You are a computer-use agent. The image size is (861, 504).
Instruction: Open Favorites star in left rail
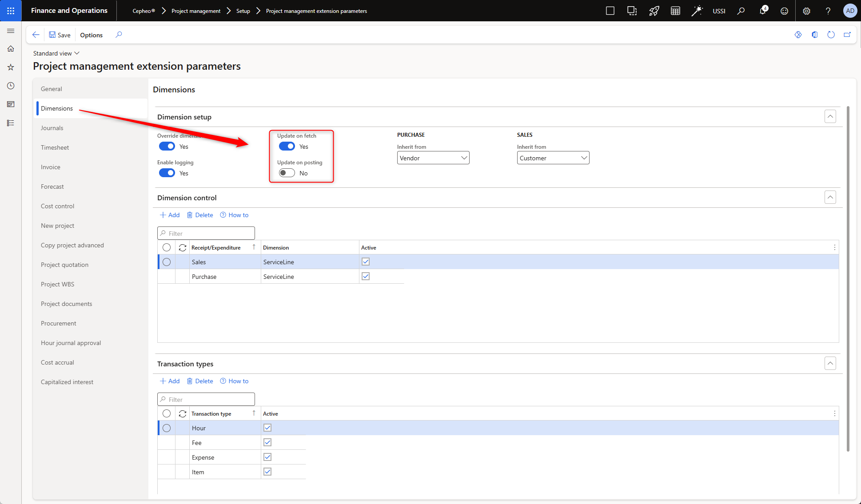coord(11,67)
